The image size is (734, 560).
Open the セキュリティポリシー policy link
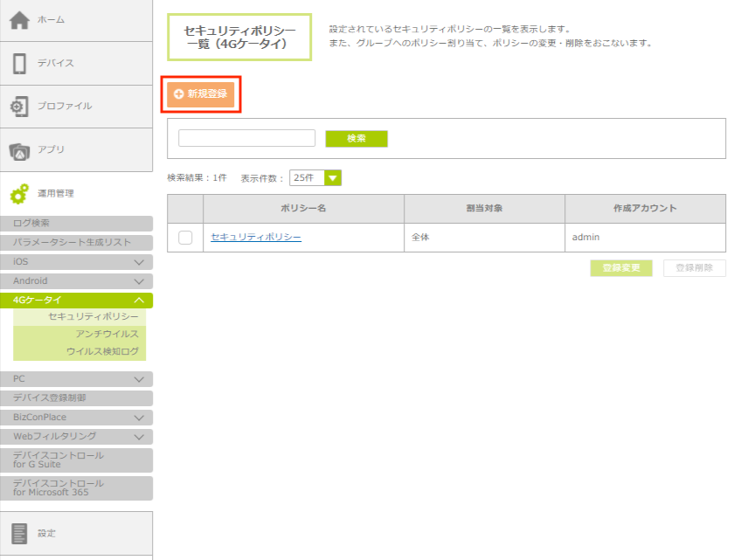click(x=256, y=238)
